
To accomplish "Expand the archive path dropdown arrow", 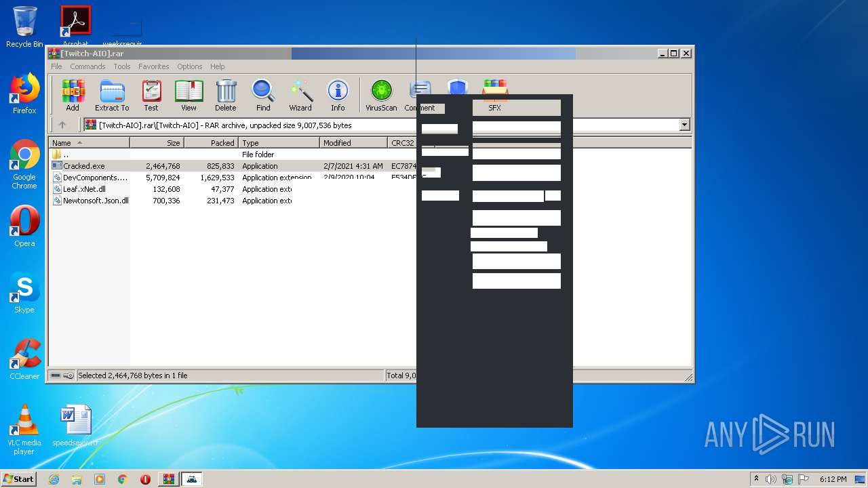I will [x=684, y=125].
